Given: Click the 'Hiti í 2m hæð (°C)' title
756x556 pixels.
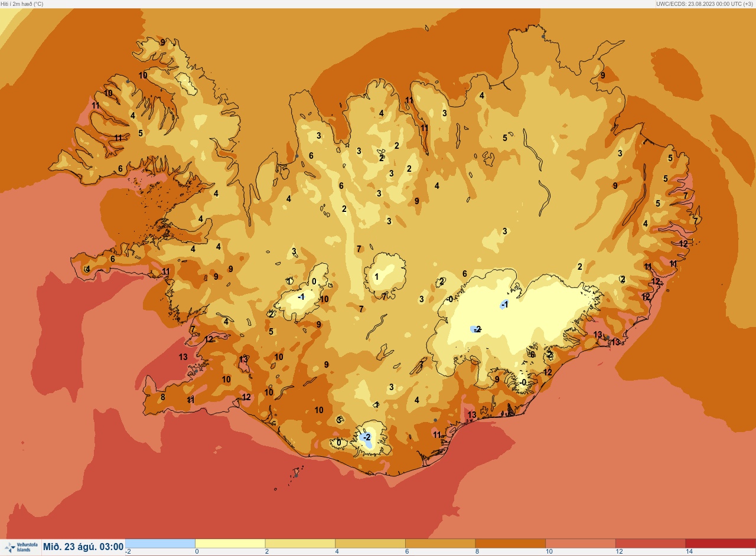Looking at the screenshot, I should tap(22, 4).
